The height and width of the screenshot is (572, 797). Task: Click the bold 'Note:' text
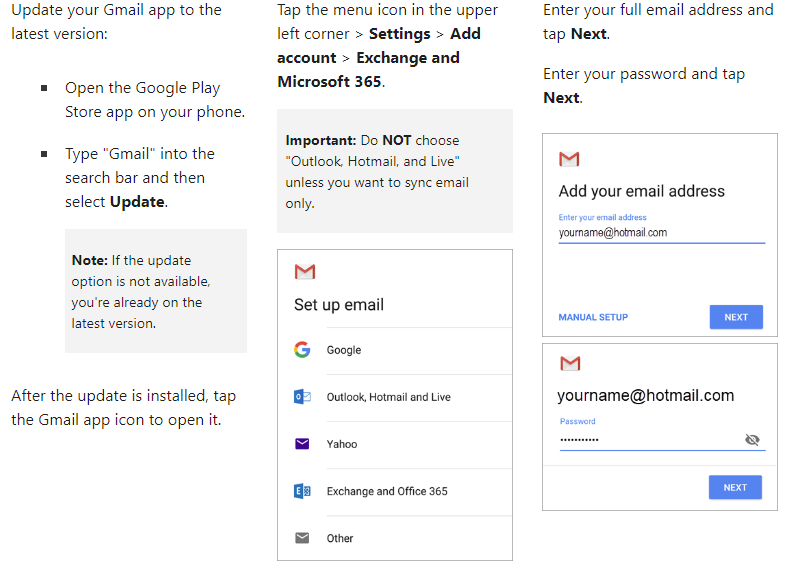[x=89, y=260]
